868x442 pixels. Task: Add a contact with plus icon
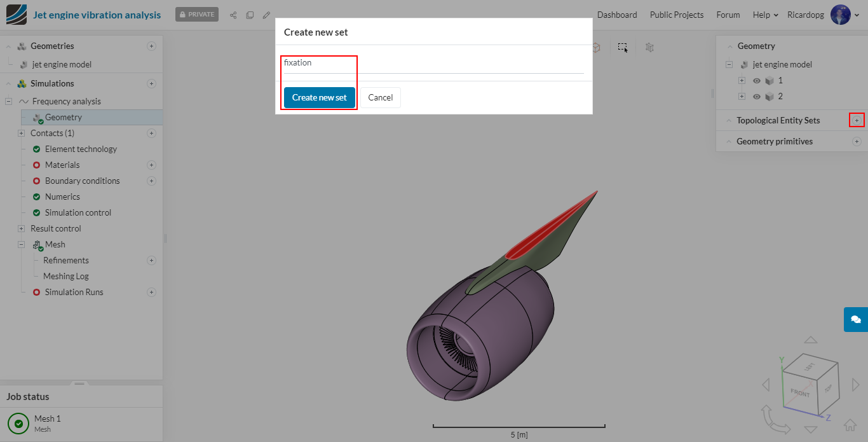(x=151, y=133)
